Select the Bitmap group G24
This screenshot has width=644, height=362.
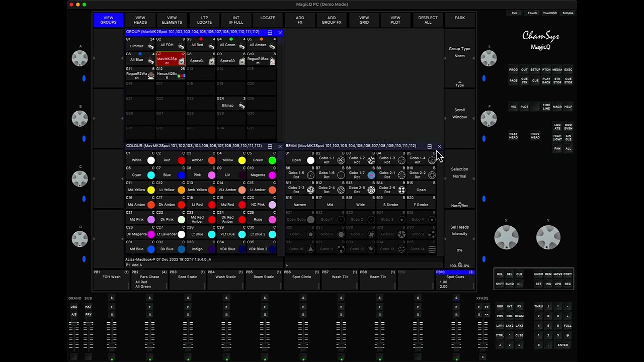(x=231, y=103)
